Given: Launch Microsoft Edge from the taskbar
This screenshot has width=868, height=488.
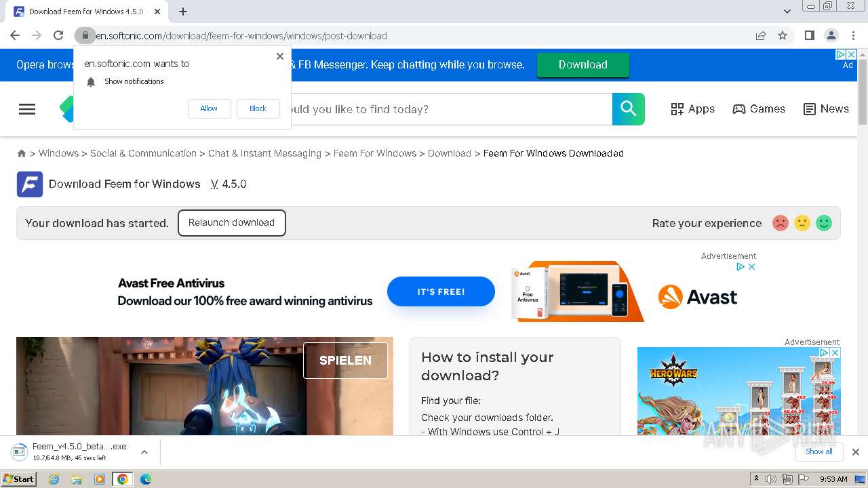Looking at the screenshot, I should [x=146, y=479].
